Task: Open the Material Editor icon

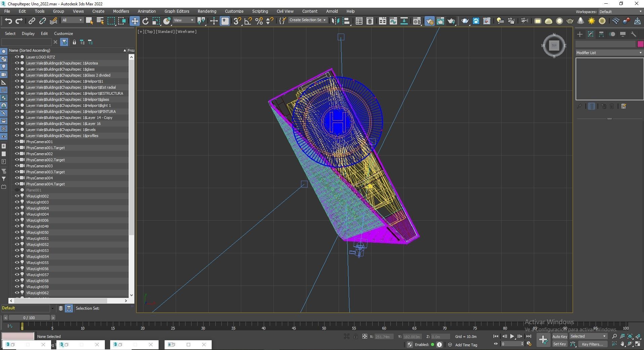Action: click(x=417, y=21)
